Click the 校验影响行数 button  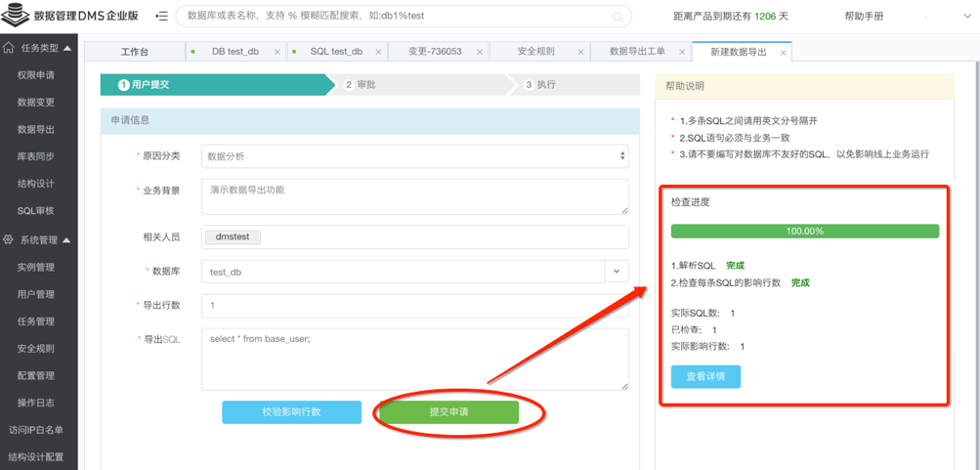[x=292, y=412]
